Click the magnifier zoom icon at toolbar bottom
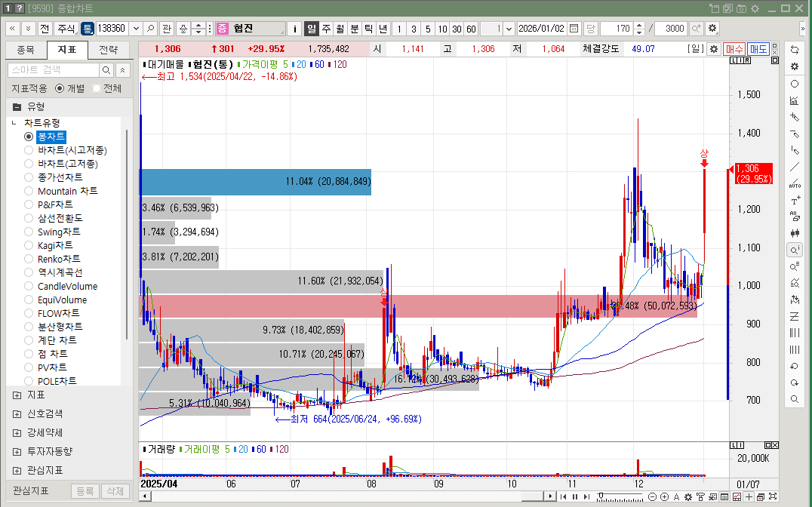This screenshot has height=507, width=812. [x=795, y=399]
